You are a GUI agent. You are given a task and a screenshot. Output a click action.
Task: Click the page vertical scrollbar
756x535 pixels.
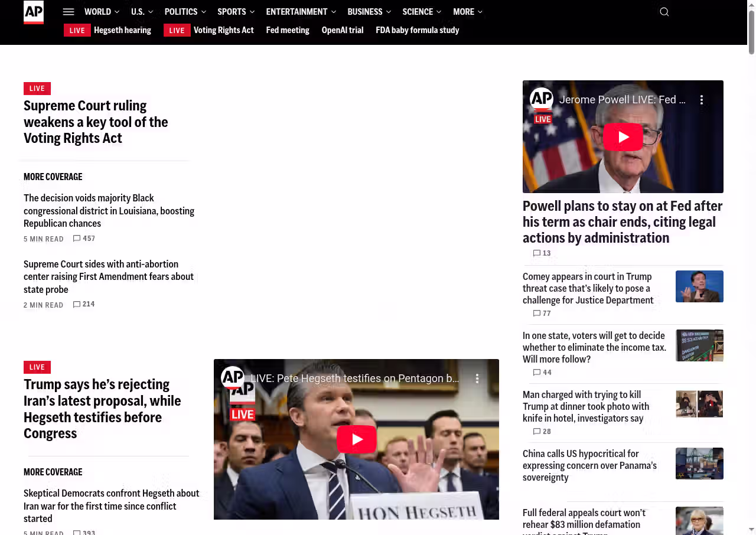tap(751, 266)
